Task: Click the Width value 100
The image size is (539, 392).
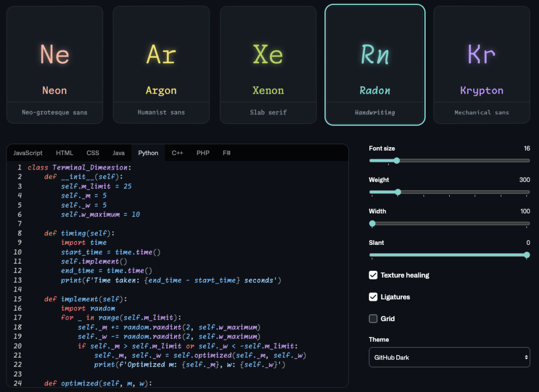Action: [525, 211]
